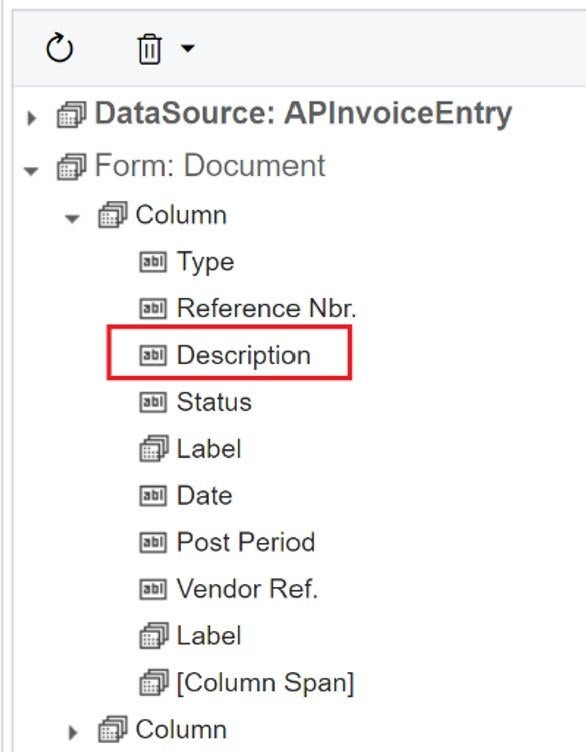Click the trash delete icon
Screen dimensions: 586x752
point(149,48)
